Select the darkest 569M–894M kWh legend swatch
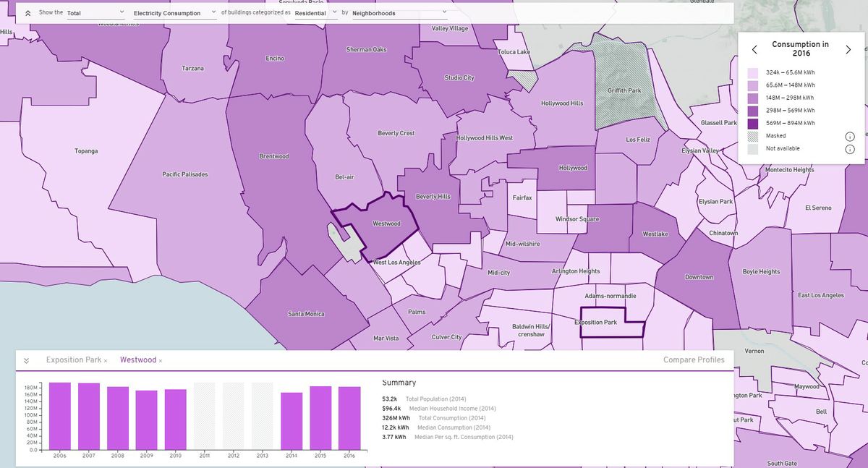The width and height of the screenshot is (868, 468). point(753,124)
